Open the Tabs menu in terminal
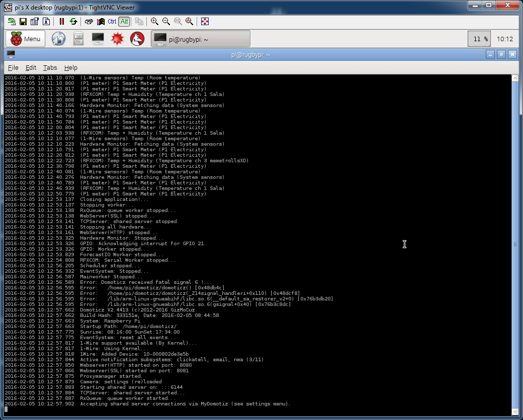This screenshot has width=523, height=420. pos(50,67)
